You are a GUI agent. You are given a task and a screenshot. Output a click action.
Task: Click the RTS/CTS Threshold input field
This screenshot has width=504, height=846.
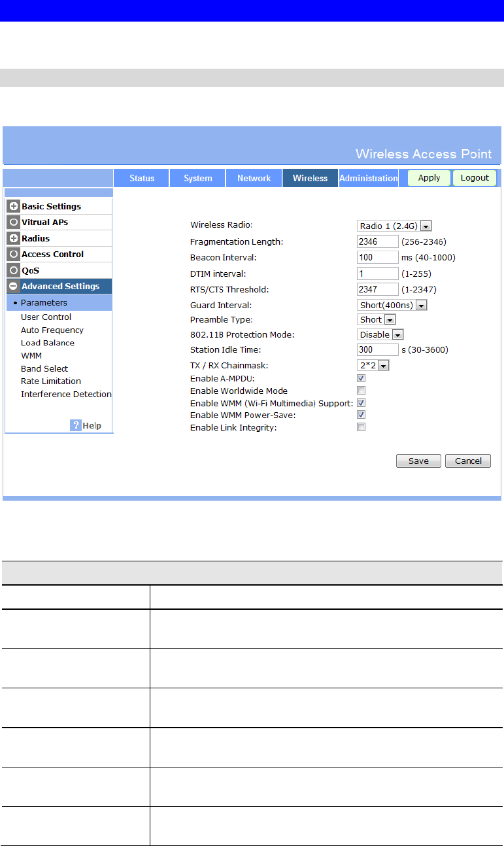click(378, 289)
